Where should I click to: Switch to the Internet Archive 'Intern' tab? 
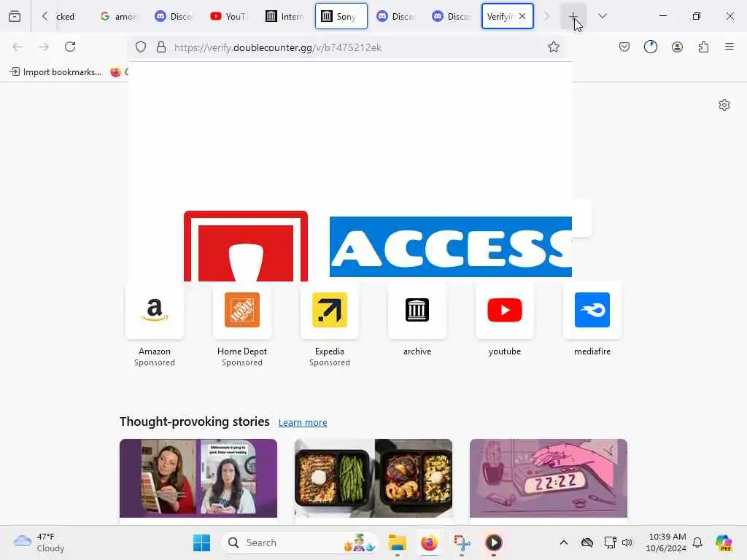pos(285,16)
